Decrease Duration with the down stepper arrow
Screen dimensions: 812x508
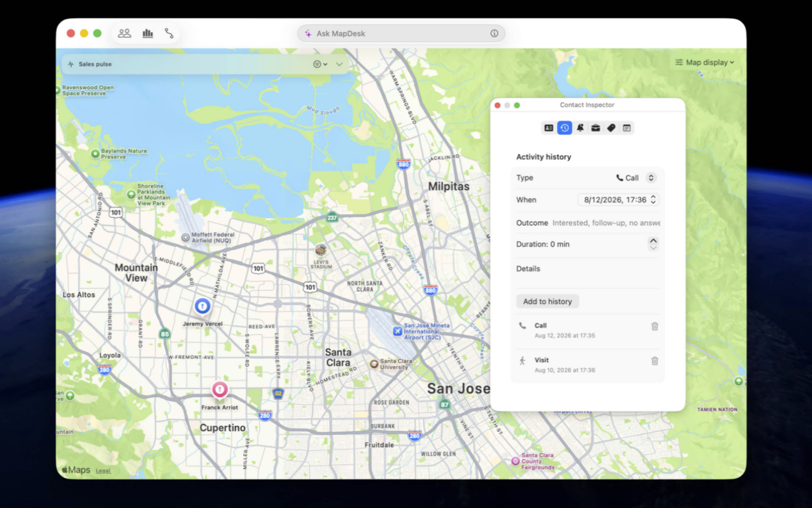653,248
